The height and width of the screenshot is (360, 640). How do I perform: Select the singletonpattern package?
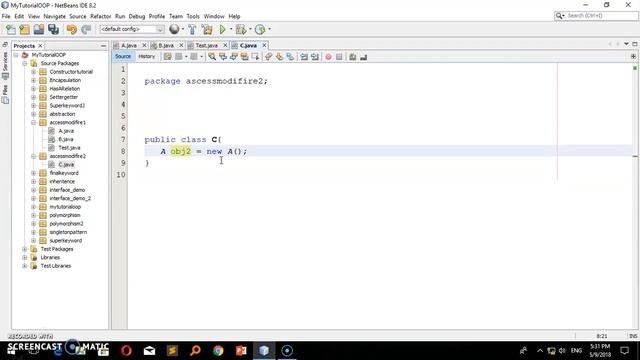(68, 232)
